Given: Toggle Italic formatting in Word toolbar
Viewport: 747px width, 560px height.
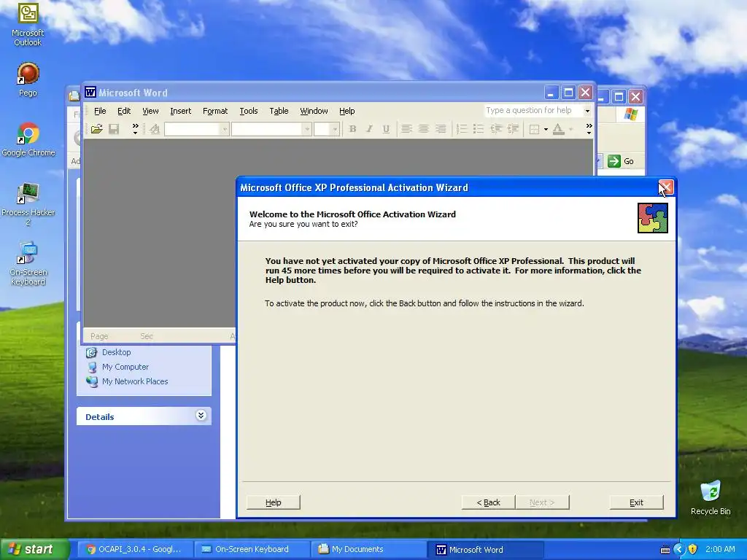Looking at the screenshot, I should (369, 128).
